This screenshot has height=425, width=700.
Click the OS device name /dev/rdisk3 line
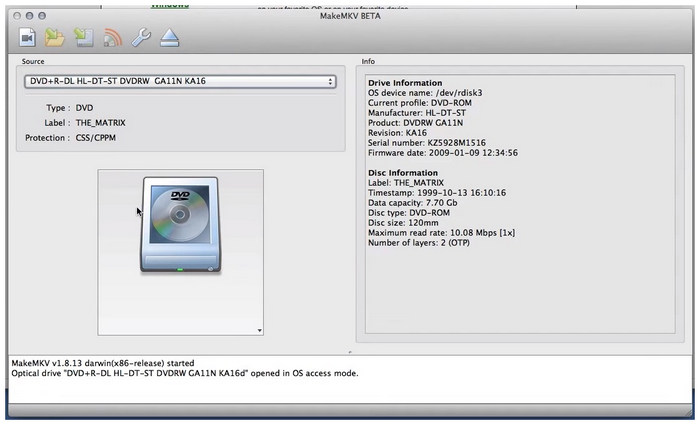(x=425, y=93)
